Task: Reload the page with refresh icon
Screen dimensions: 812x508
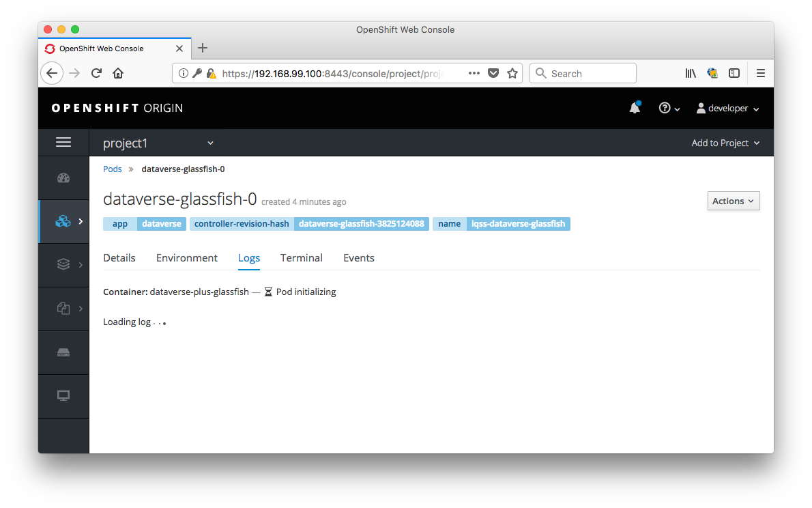Action: [96, 73]
